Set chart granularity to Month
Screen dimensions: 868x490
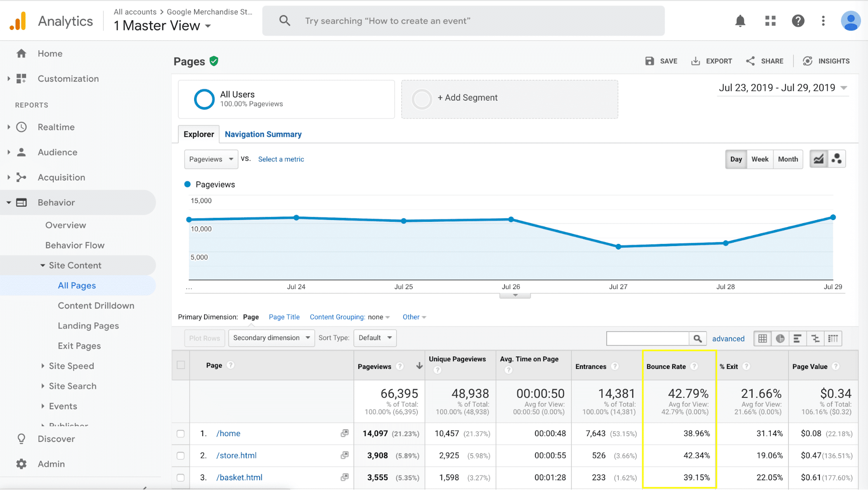coord(788,159)
